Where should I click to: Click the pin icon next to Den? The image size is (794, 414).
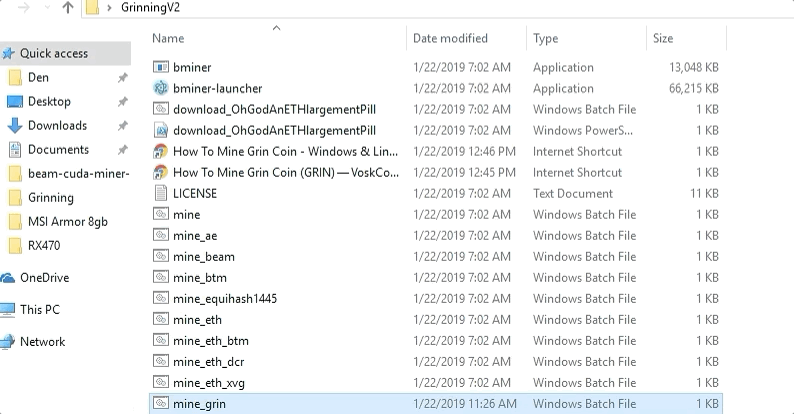[x=123, y=78]
